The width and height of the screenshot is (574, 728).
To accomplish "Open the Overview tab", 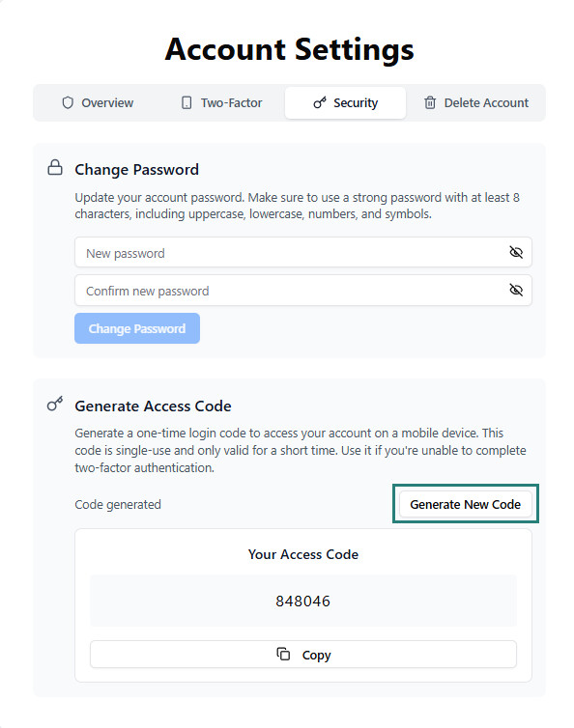I will 98,102.
